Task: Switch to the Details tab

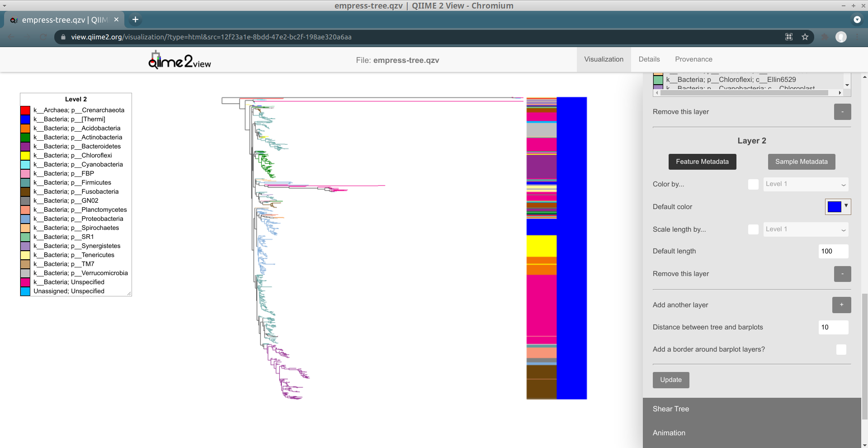Action: (x=649, y=59)
